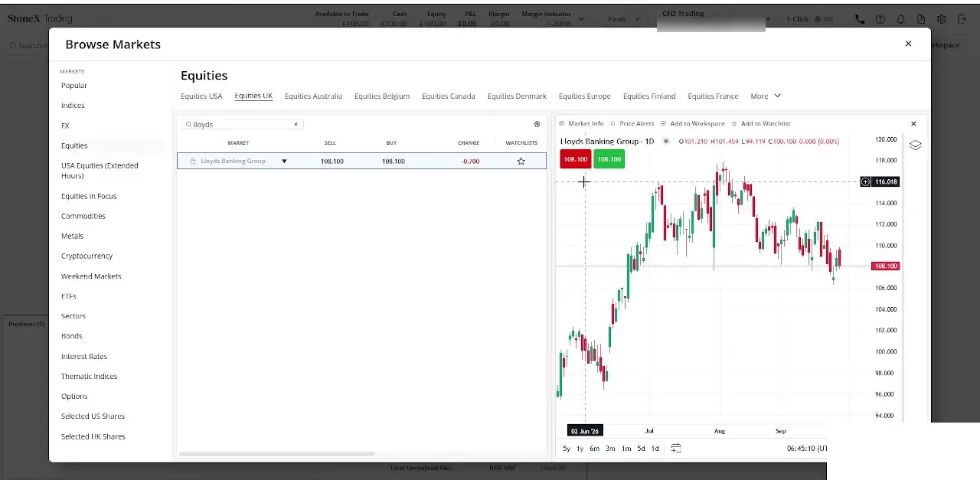Screen dimensions: 980x480
Task: Open notifications bell icon in header
Action: 900,19
